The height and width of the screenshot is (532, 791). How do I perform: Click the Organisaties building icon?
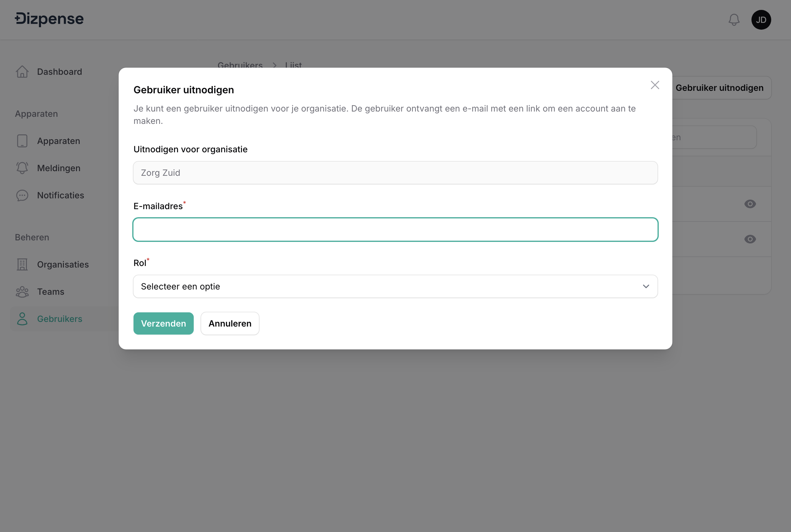coord(22,265)
